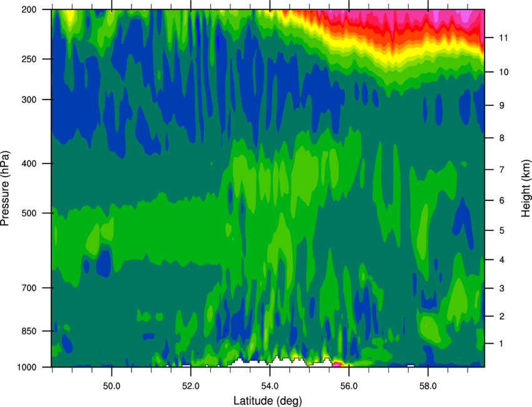
Task: Click latitude tick label 56.0
Action: 349,386
